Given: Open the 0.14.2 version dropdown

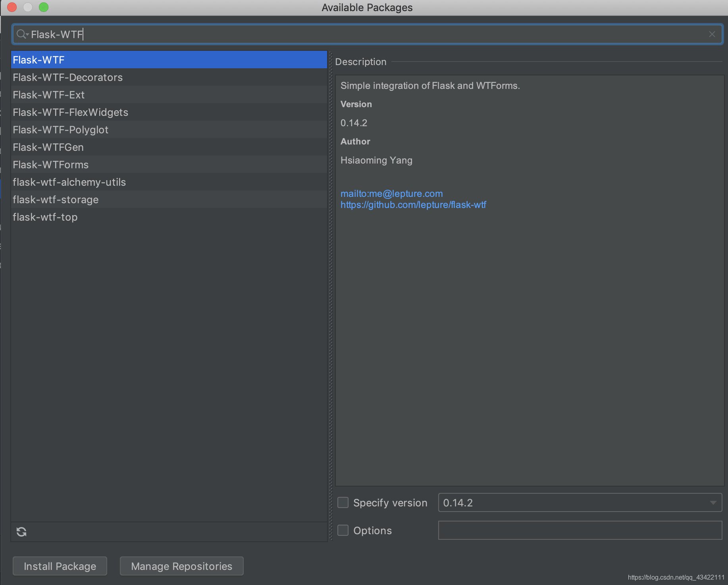Looking at the screenshot, I should tap(580, 502).
